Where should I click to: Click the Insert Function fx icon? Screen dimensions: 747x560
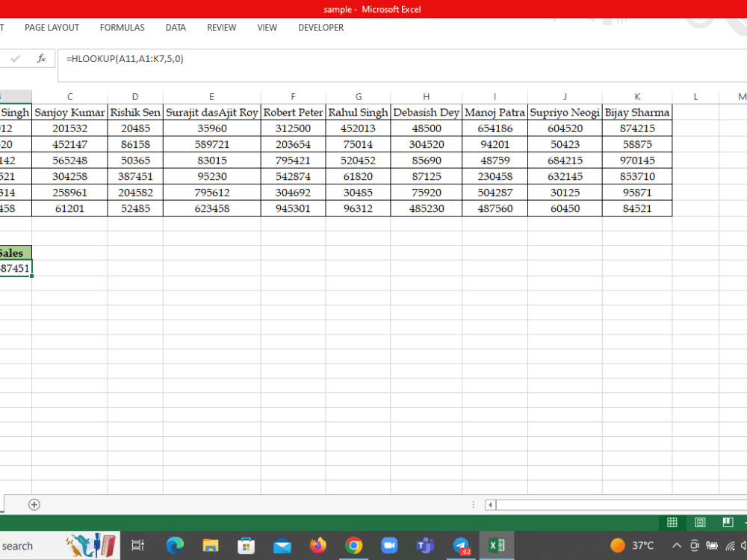[x=41, y=58]
